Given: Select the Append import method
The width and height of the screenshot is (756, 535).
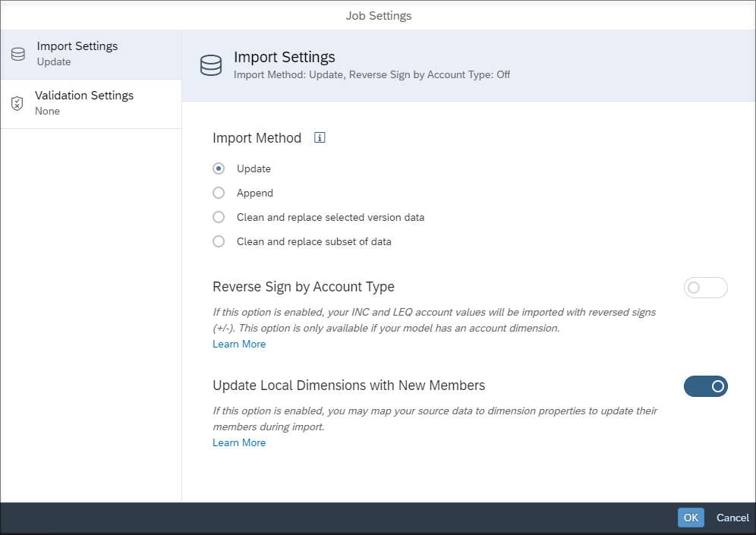Looking at the screenshot, I should [x=219, y=193].
